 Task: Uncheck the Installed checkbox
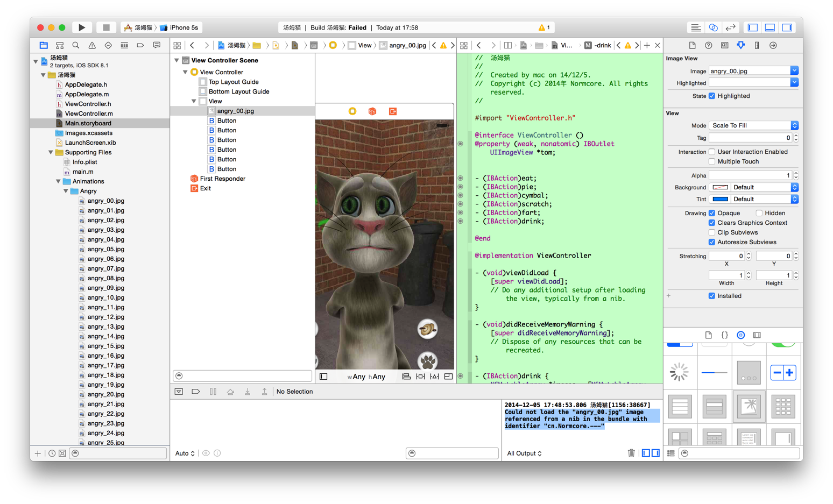coord(712,296)
